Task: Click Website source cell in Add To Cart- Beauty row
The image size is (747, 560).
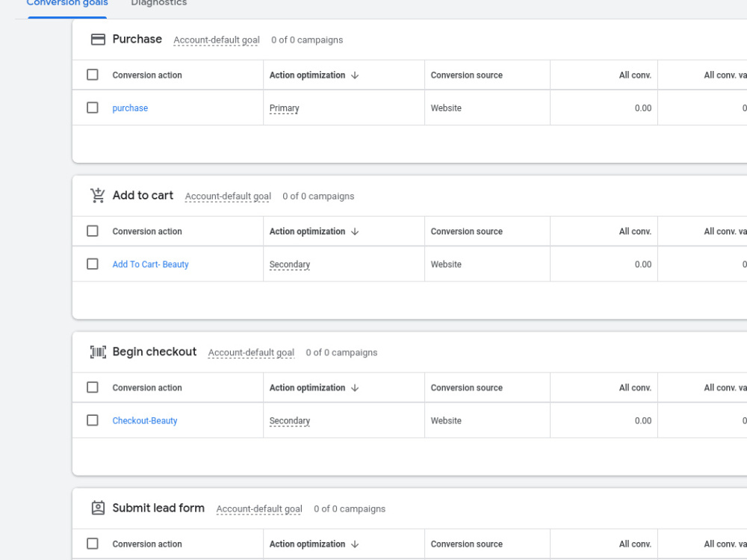Action: (x=446, y=264)
